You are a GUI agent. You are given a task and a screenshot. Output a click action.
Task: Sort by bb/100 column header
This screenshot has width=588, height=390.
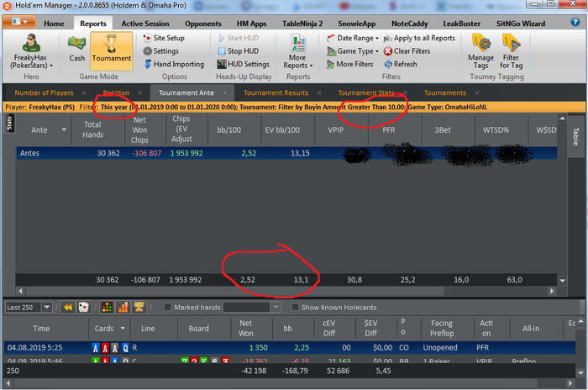(228, 130)
